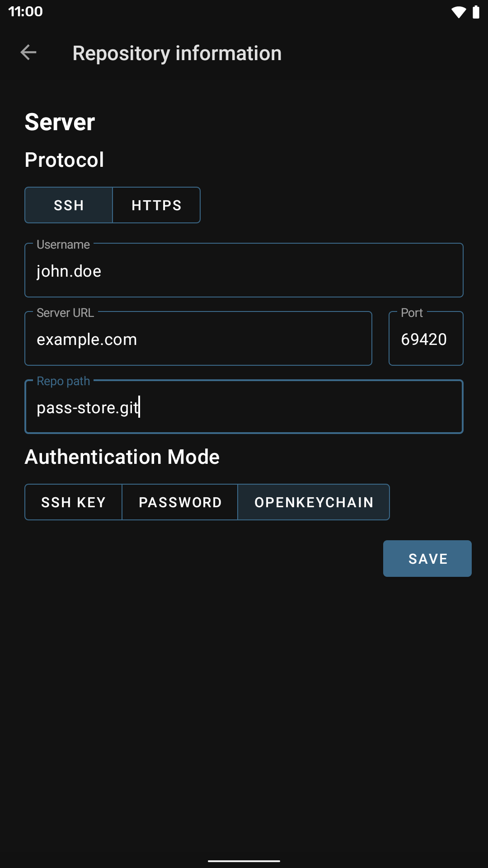This screenshot has height=868, width=488.
Task: Click the Server URL input field
Action: click(198, 339)
